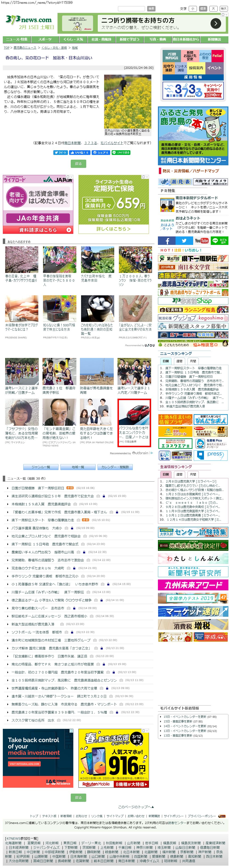Click the Twitter tweet share button
This screenshot has height=868, width=231.
click(60, 153)
